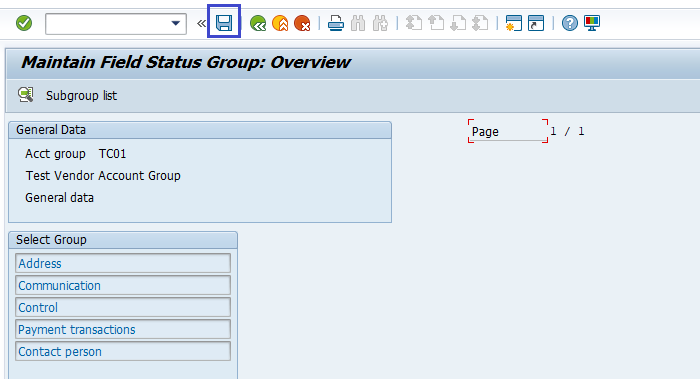This screenshot has width=700, height=379.
Task: Click the page count 1 / 1
Action: [567, 131]
